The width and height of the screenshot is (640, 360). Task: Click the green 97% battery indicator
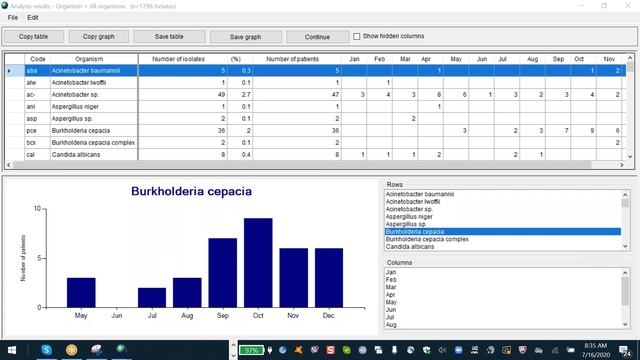click(x=251, y=350)
